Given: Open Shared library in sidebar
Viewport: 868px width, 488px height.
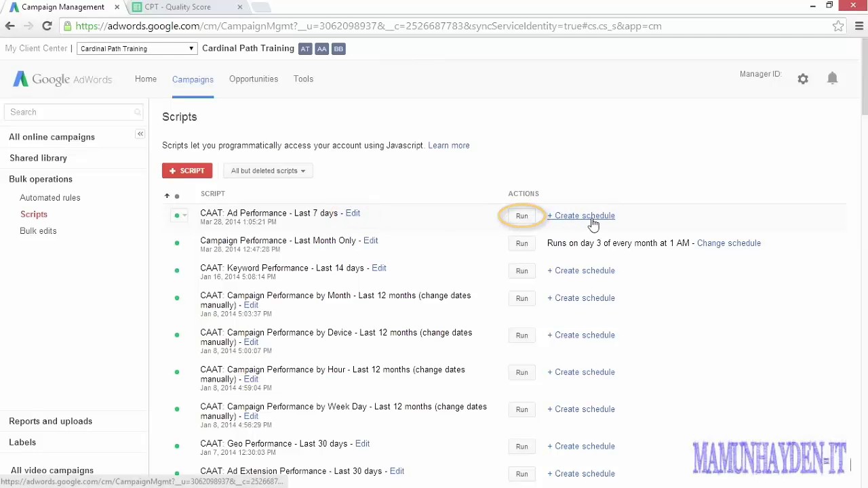Looking at the screenshot, I should pyautogui.click(x=38, y=158).
